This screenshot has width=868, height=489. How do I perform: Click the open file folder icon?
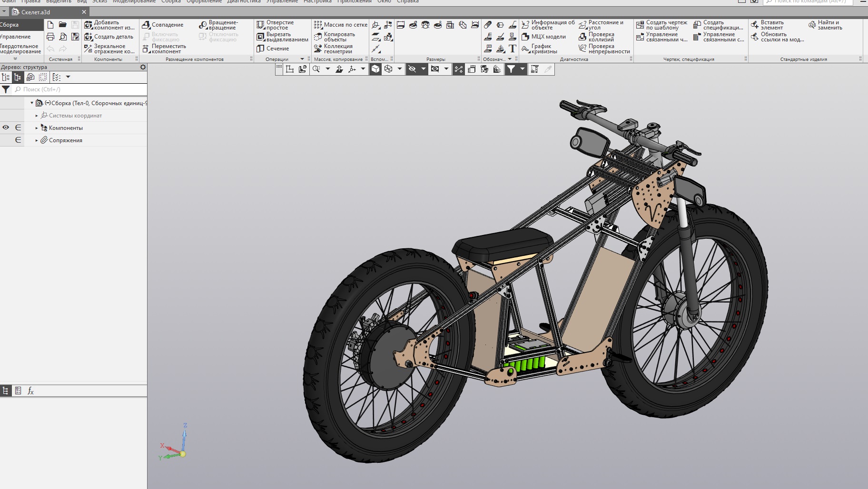(x=62, y=25)
